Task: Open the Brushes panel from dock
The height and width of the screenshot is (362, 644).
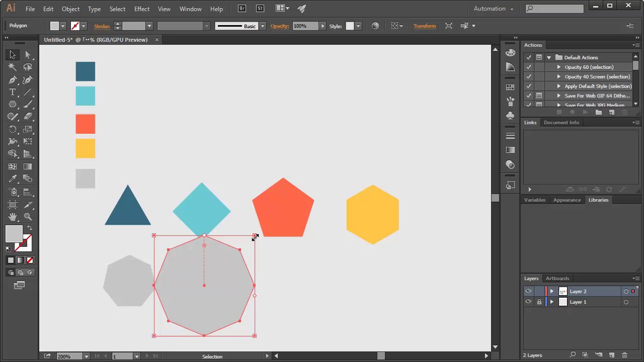Action: [x=510, y=101]
